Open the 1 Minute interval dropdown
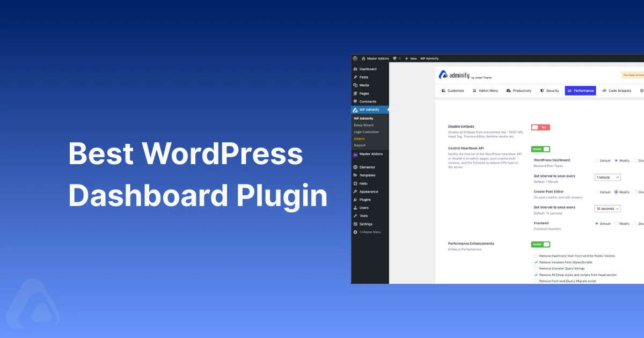The image size is (644, 338). pyautogui.click(x=607, y=177)
